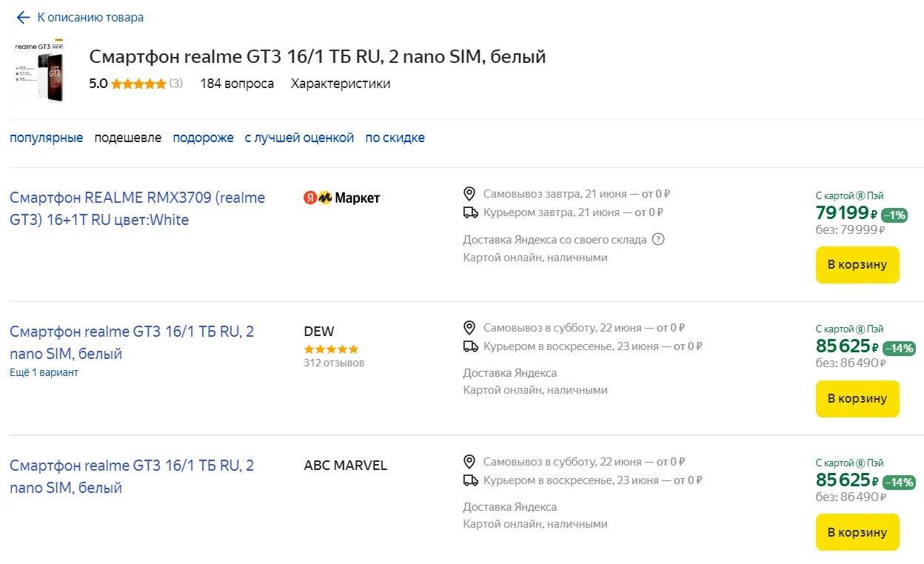Click the Яндекс Маркет seller logo
The height and width of the screenshot is (564, 924).
tap(342, 198)
